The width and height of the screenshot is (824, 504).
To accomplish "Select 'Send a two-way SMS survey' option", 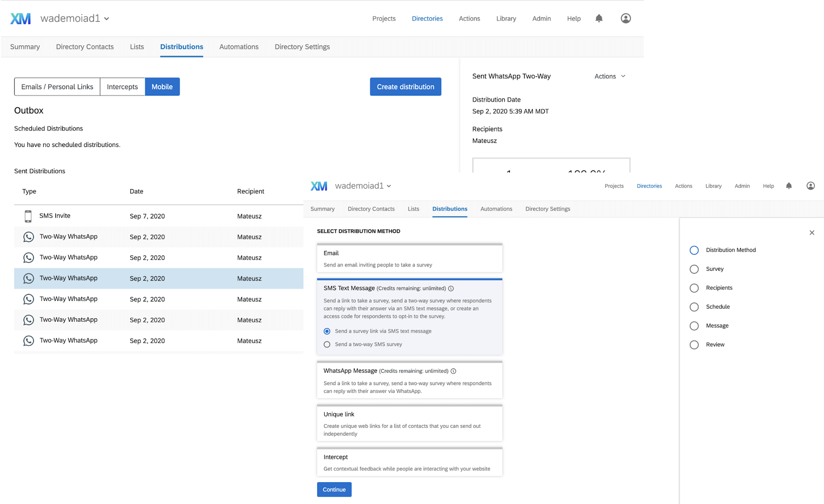I will (327, 345).
